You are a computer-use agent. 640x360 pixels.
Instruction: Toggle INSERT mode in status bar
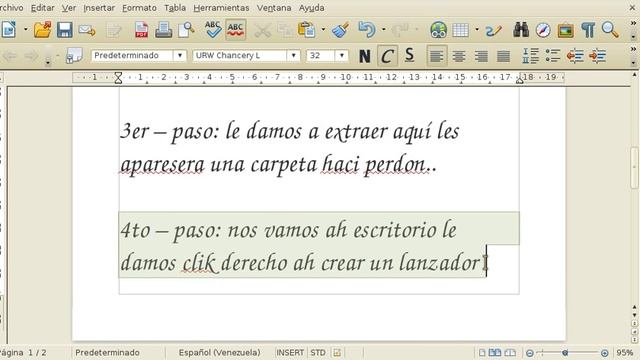click(290, 352)
